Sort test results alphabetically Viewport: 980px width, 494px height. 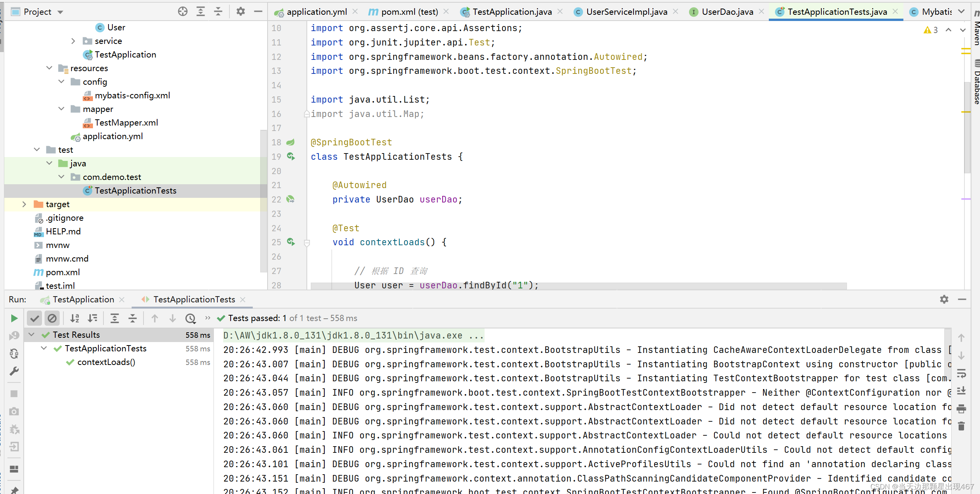point(75,318)
